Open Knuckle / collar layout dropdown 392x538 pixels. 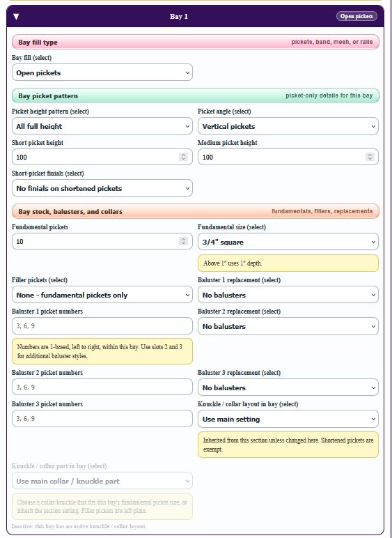[288, 419]
